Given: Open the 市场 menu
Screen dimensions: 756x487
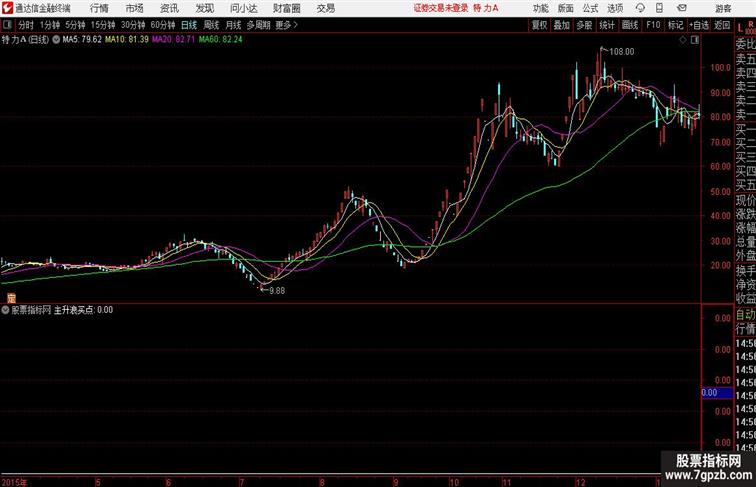Looking at the screenshot, I should [x=135, y=8].
